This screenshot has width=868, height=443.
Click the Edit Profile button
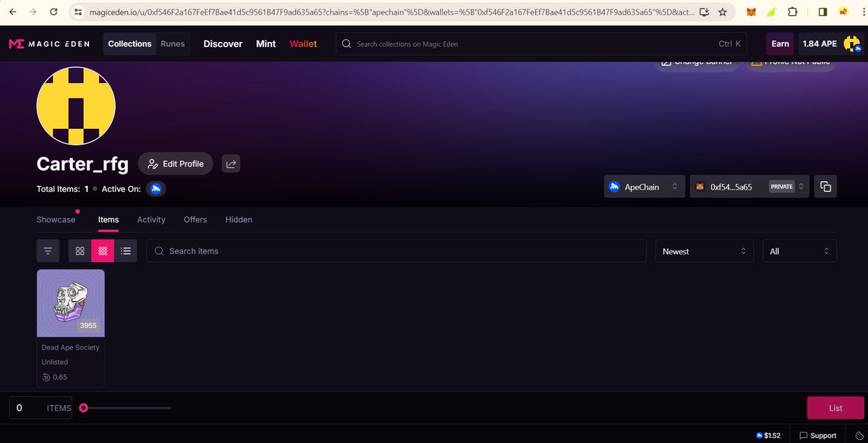tap(176, 164)
